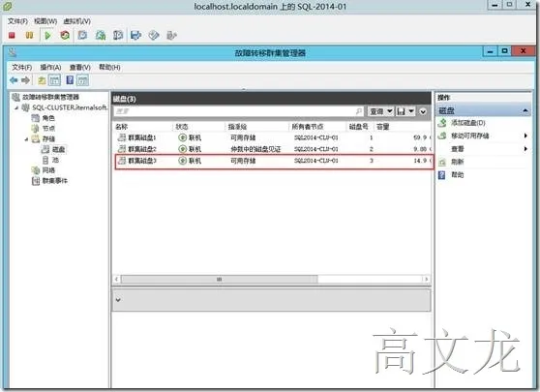Click the CD/DVD connect icon
Viewport: 540px width, 392px height.
tap(154, 35)
